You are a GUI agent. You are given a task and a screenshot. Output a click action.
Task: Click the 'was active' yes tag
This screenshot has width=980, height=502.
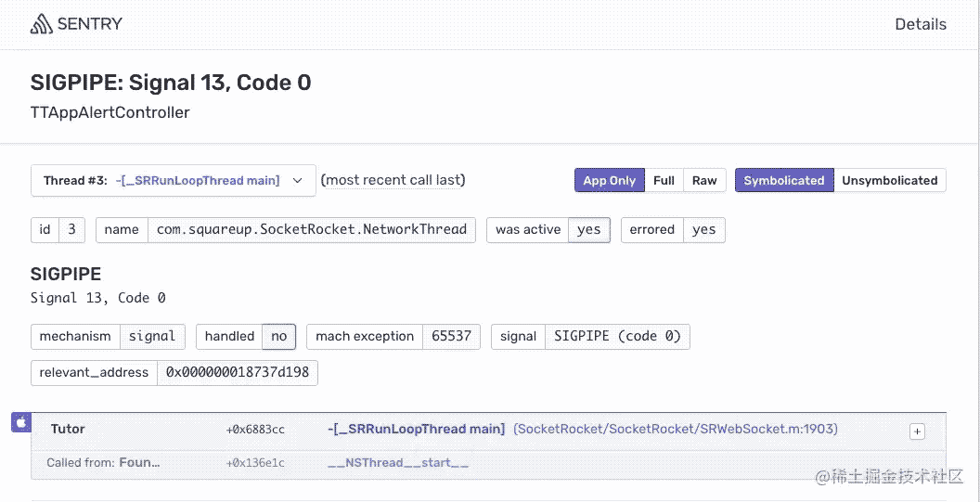pyautogui.click(x=588, y=230)
